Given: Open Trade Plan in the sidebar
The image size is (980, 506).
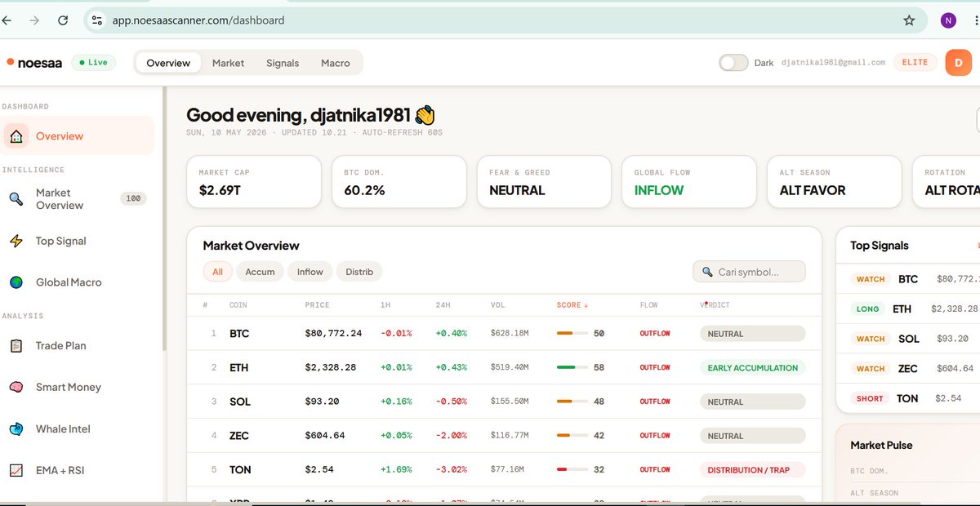Looking at the screenshot, I should pos(78,346).
